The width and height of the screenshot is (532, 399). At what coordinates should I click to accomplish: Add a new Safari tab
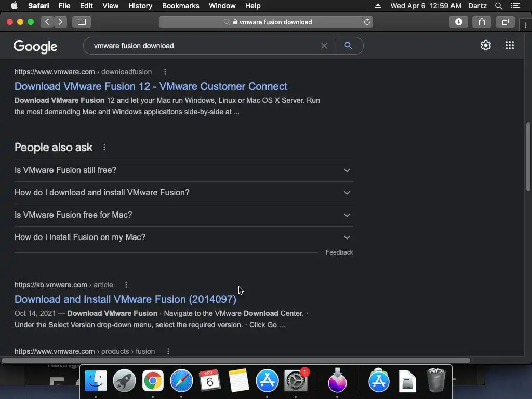click(525, 25)
